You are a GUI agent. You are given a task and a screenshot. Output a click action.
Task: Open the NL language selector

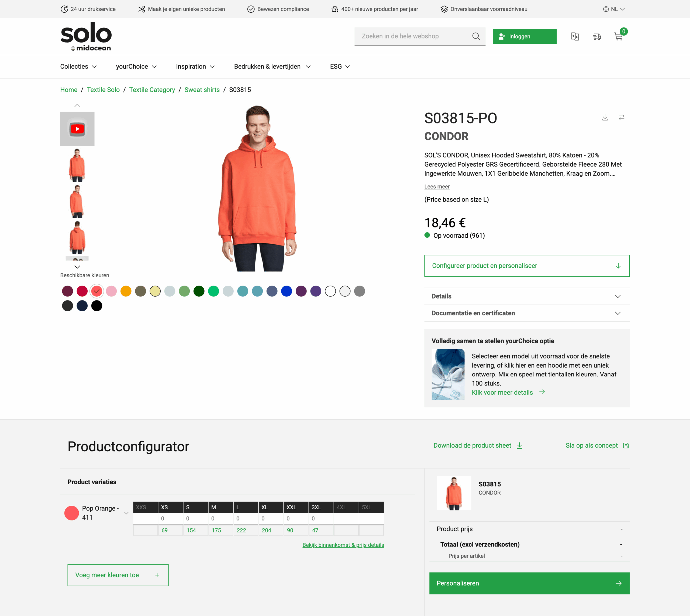[613, 9]
